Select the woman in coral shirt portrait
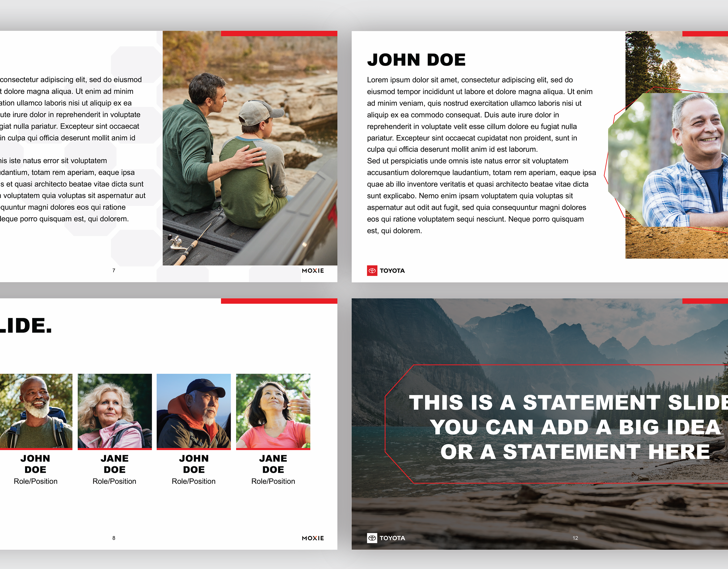The image size is (728, 569). point(273,411)
